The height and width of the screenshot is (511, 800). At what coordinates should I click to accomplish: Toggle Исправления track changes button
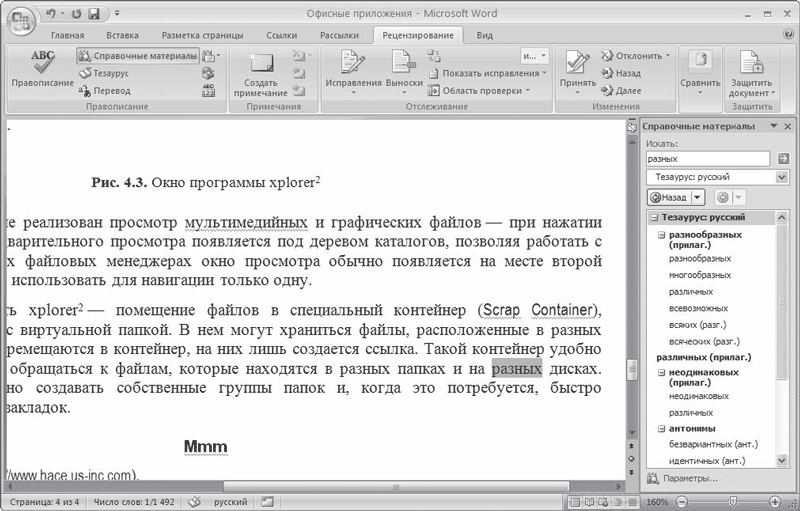point(353,72)
